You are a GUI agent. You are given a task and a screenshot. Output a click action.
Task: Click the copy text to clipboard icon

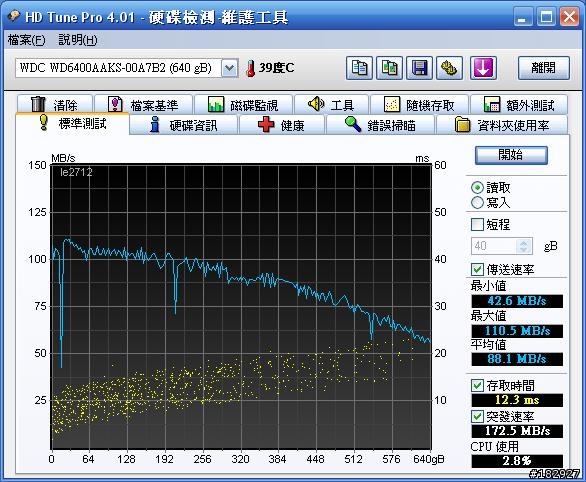coord(359,68)
